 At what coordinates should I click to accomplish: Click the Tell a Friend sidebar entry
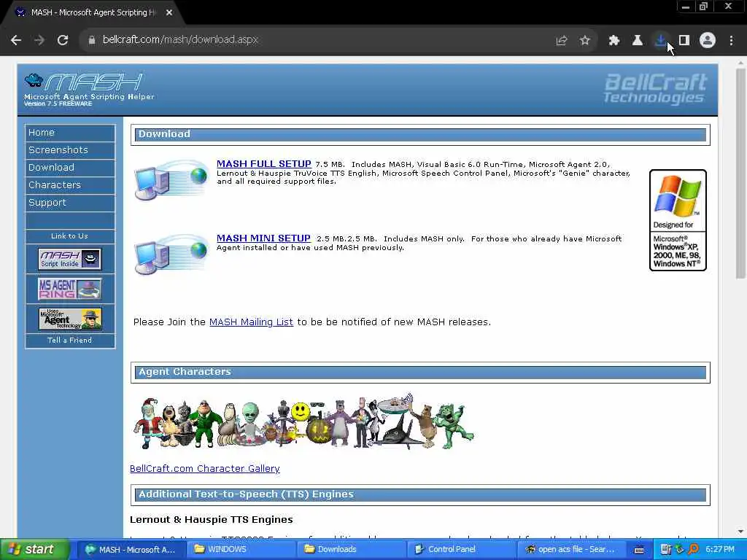point(69,341)
